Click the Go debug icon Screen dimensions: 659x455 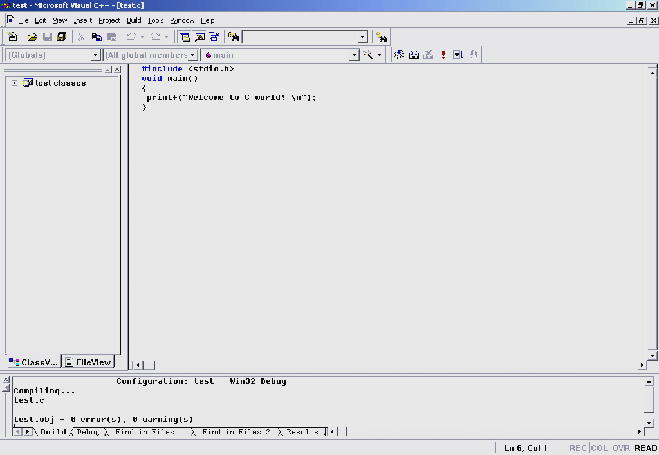[x=458, y=55]
